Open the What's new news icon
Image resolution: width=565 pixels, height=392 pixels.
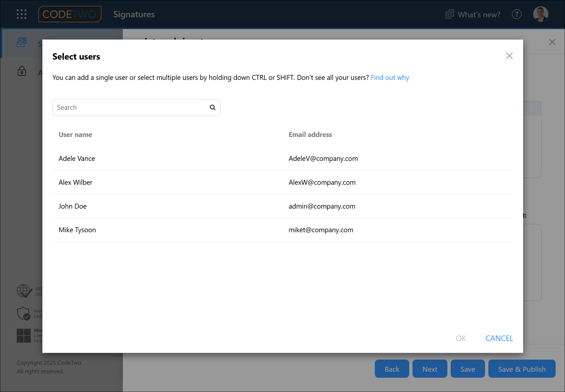[450, 14]
